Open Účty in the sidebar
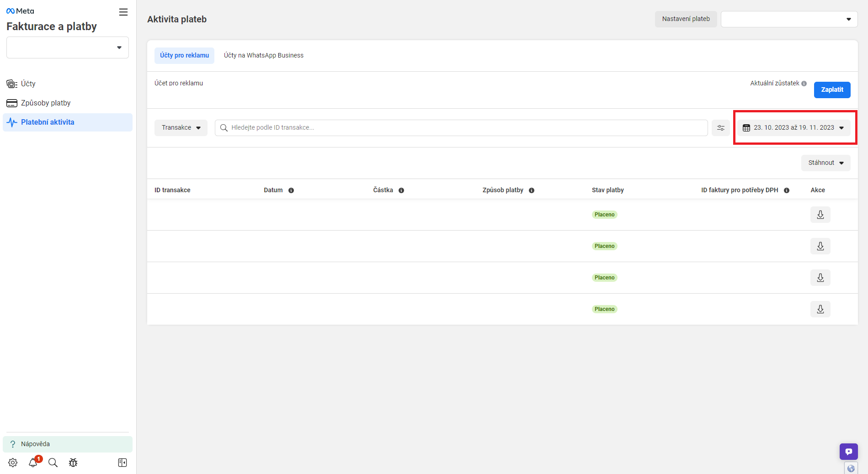Image resolution: width=868 pixels, height=474 pixels. 68,84
